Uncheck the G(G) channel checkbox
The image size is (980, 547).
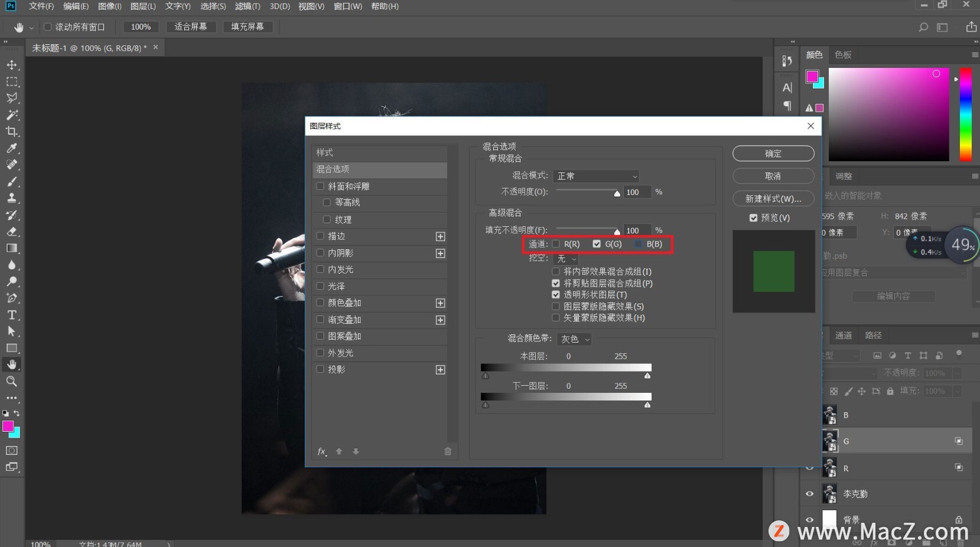[597, 244]
